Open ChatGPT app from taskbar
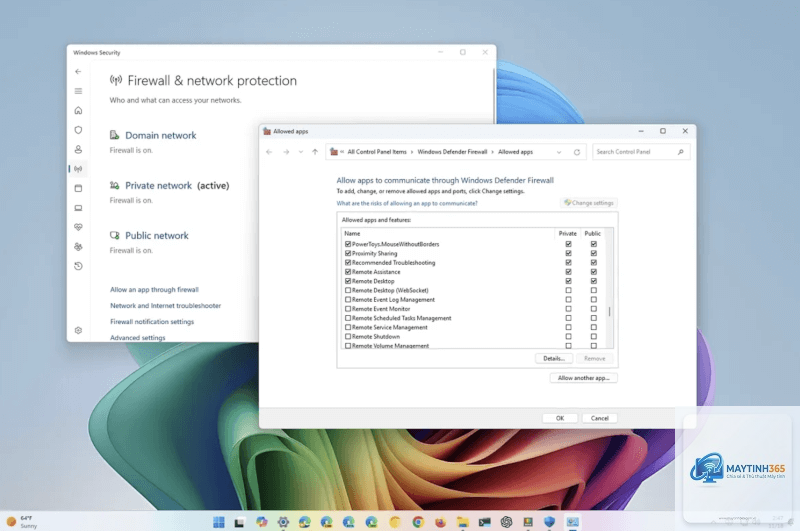800x531 pixels. pyautogui.click(x=506, y=522)
